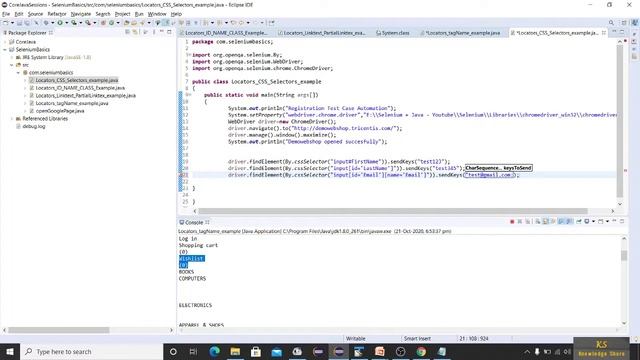Expand Referenced Libraries node
Viewport: 640px width, 360px height.
coord(11,118)
